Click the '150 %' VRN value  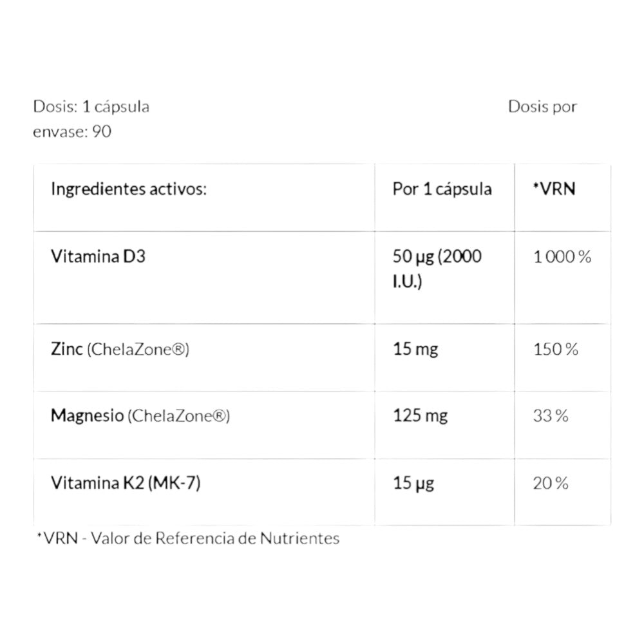pos(556,349)
